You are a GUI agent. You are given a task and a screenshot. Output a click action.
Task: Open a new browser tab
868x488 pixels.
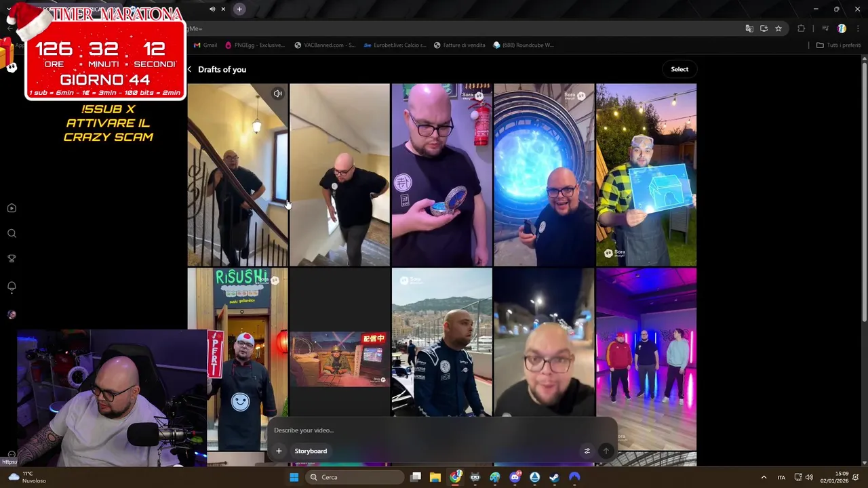pyautogui.click(x=239, y=9)
